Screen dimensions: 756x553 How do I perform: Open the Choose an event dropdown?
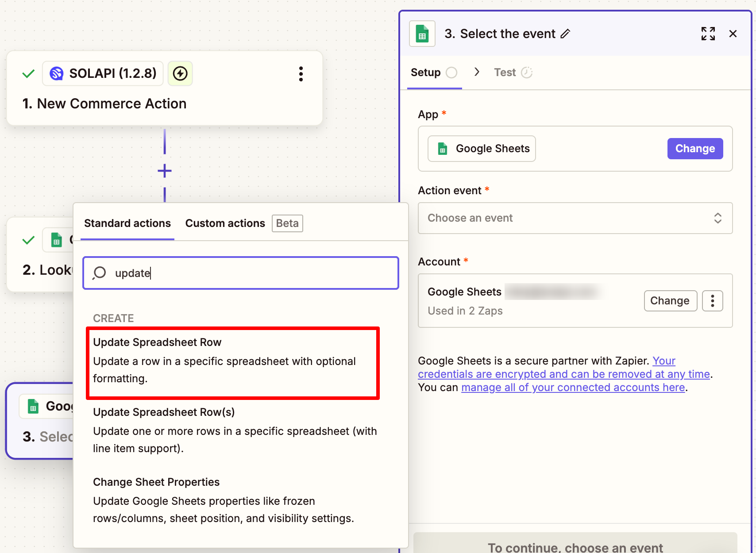point(575,218)
